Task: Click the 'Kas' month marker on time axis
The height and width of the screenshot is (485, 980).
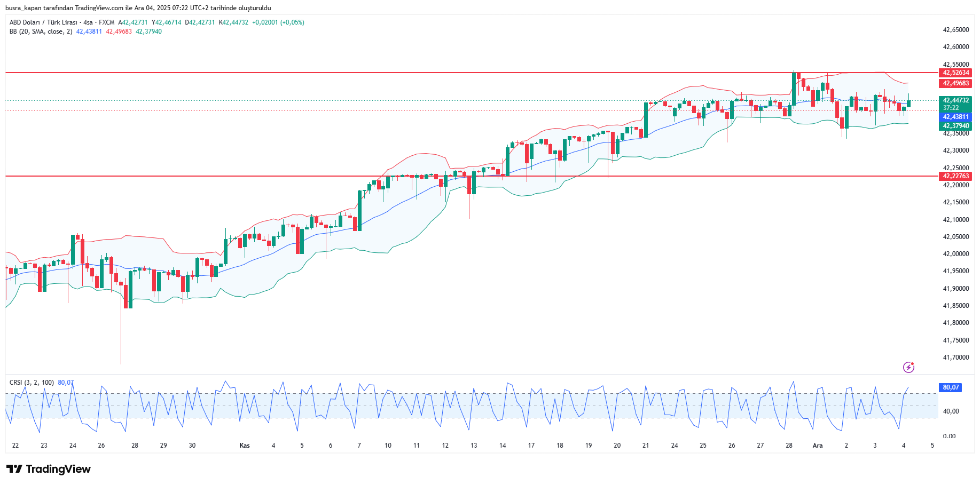Action: (245, 446)
